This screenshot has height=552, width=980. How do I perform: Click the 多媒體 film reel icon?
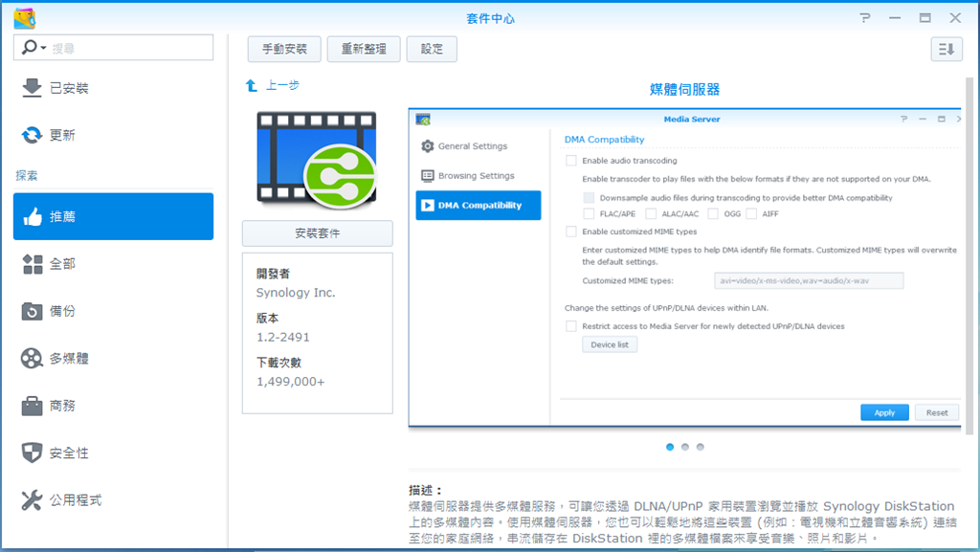click(x=32, y=359)
